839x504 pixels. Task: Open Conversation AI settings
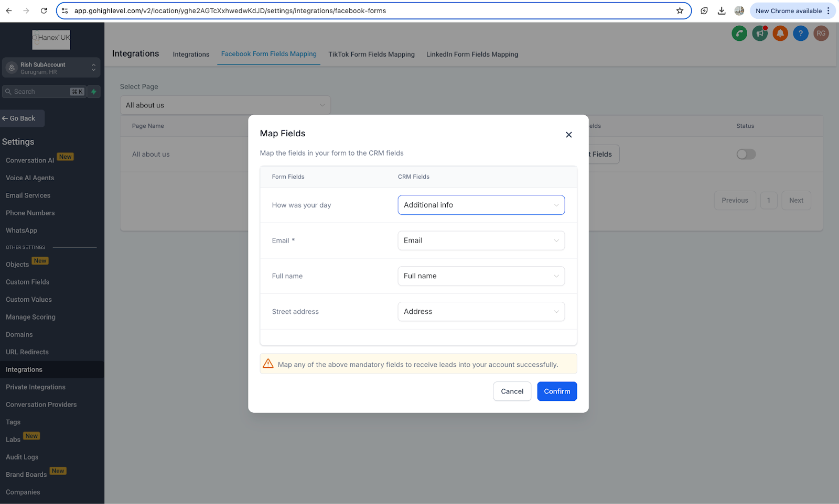[30, 160]
